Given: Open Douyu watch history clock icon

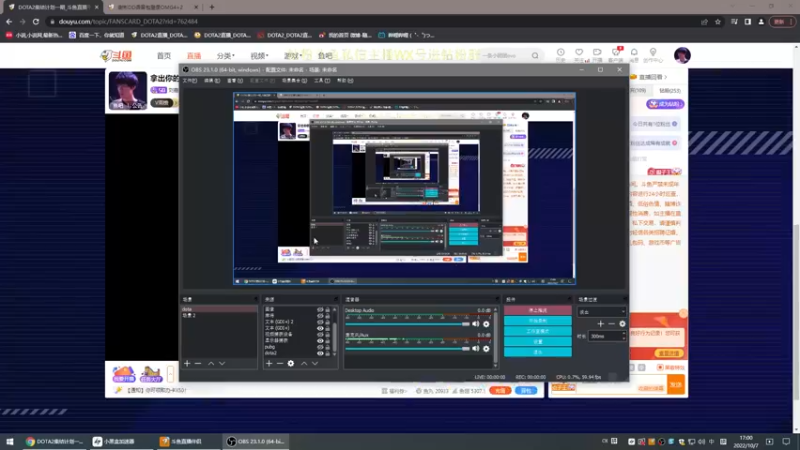Looking at the screenshot, I should (561, 53).
